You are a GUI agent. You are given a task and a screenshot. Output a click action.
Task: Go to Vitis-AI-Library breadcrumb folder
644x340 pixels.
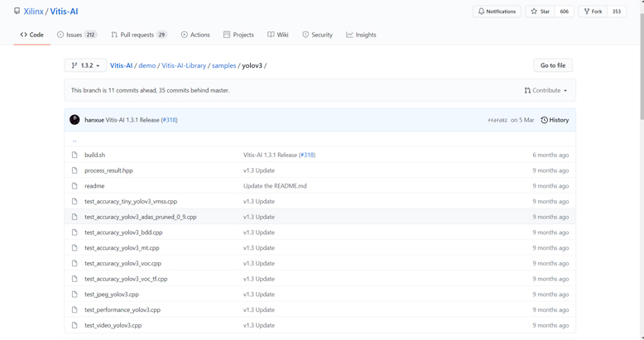pos(184,65)
